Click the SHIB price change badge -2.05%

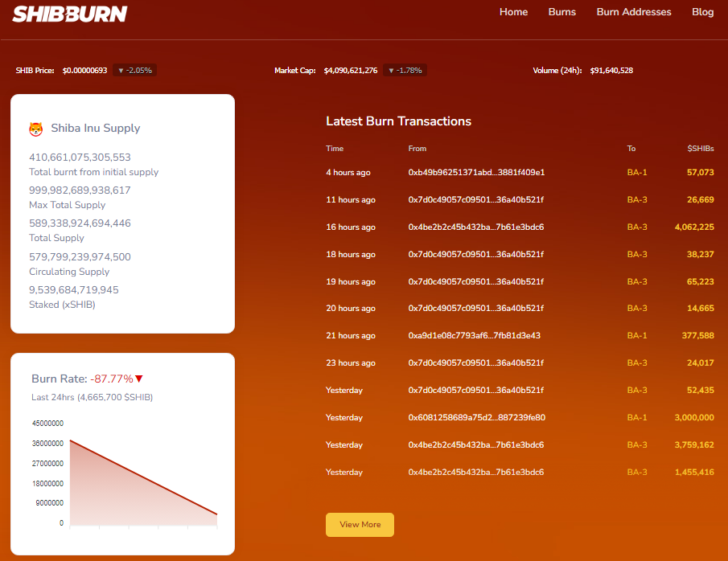point(134,71)
